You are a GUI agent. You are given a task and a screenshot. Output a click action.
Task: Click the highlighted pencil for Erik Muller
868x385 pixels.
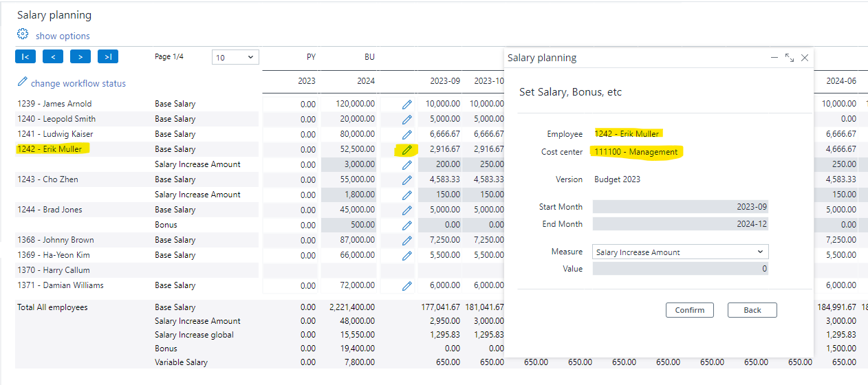coord(406,150)
